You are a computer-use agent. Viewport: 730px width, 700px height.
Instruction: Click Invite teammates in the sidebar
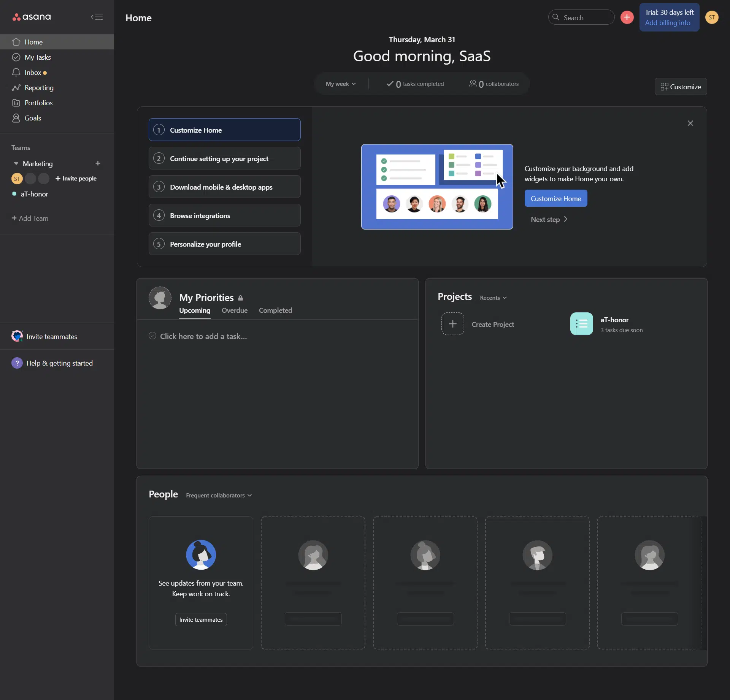52,336
